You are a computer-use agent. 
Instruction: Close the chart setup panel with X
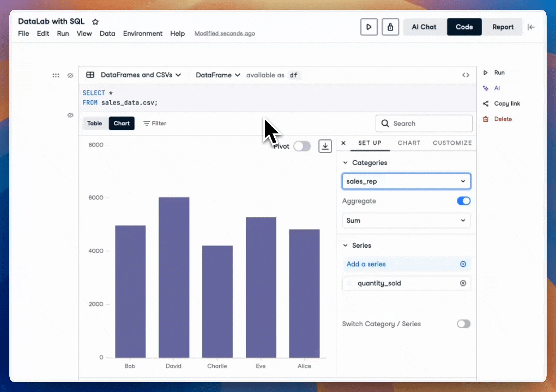[343, 143]
